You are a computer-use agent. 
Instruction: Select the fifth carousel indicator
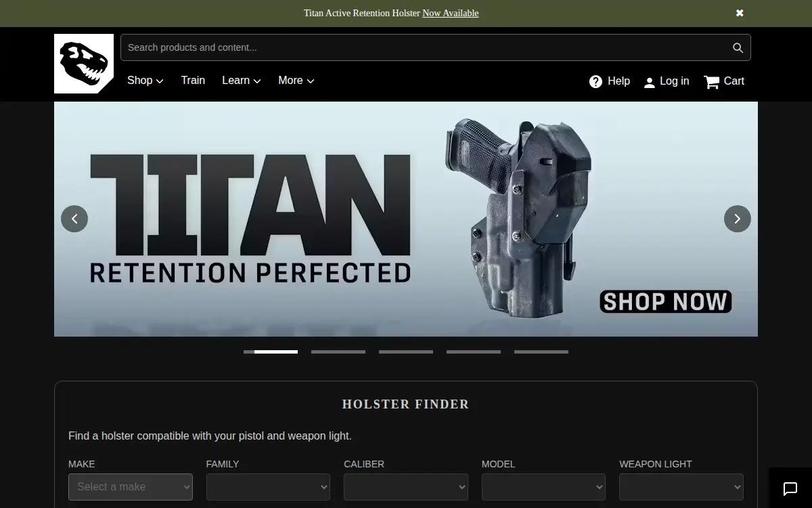tap(541, 352)
